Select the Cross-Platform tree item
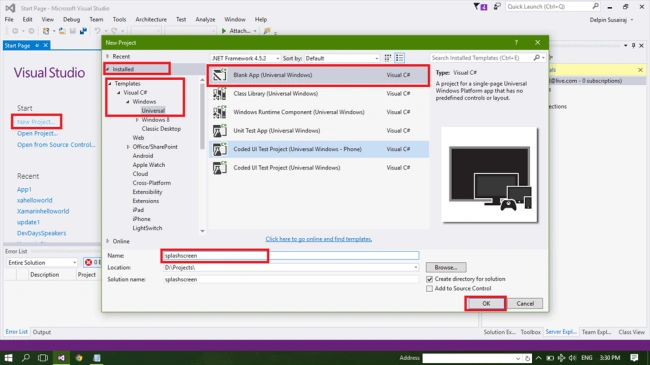This screenshot has width=650, height=365. [x=152, y=183]
